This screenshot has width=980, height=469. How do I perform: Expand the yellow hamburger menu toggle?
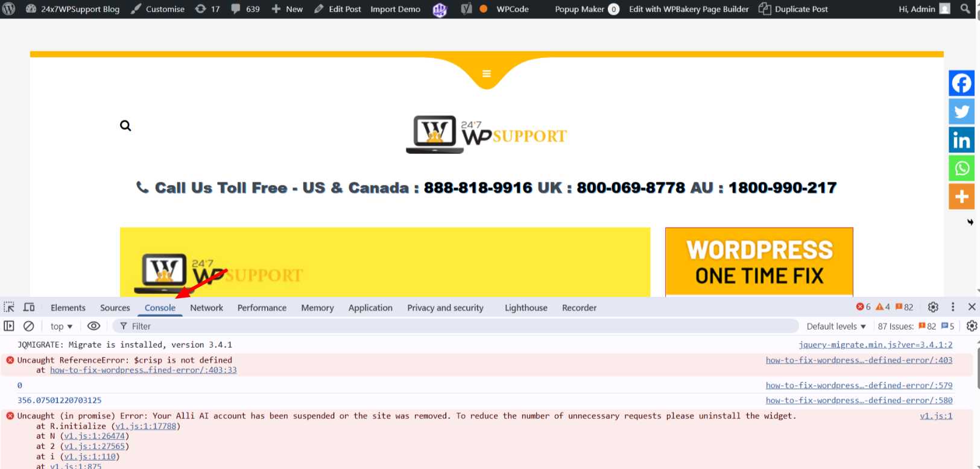(x=487, y=74)
